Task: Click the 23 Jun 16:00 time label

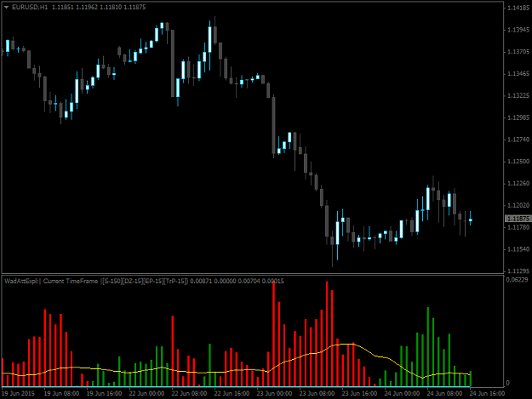Action: click(359, 394)
